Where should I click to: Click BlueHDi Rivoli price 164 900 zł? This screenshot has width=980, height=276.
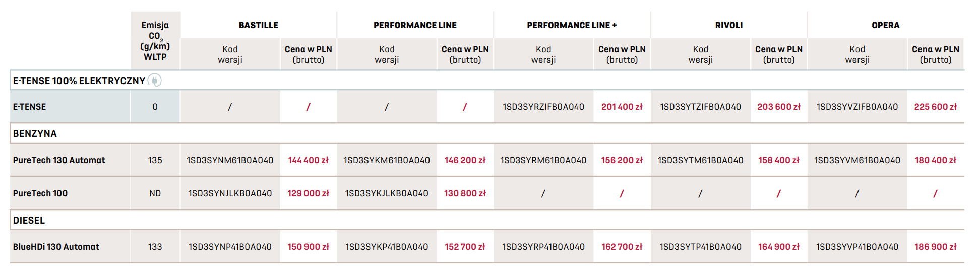(x=778, y=247)
